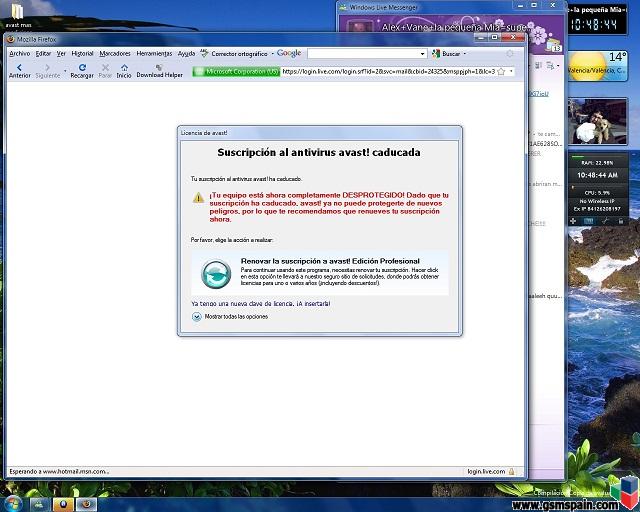The width and height of the screenshot is (640, 512).
Task: Click the Corrector ortográfico spell-check icon
Action: pos(204,53)
